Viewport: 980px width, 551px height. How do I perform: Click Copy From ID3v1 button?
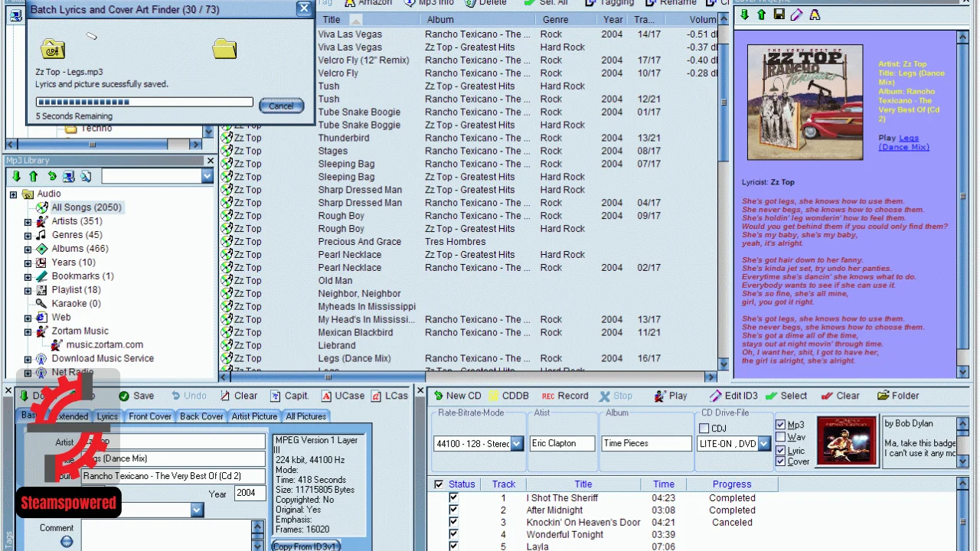pos(305,546)
